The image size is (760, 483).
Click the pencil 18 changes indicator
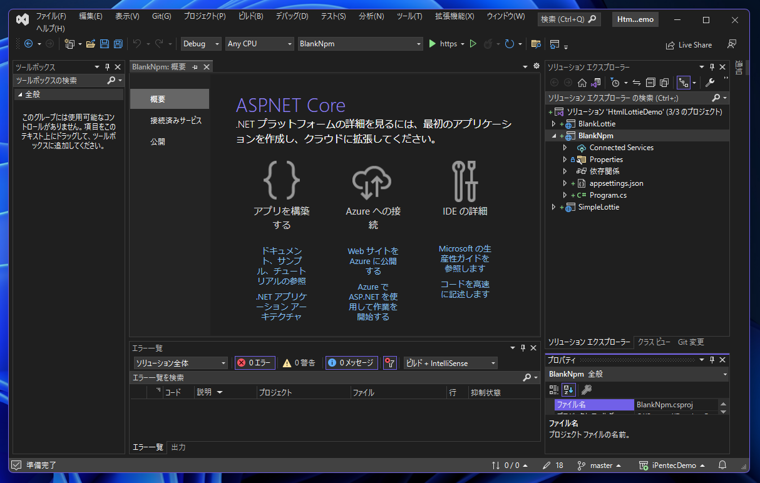(553, 466)
